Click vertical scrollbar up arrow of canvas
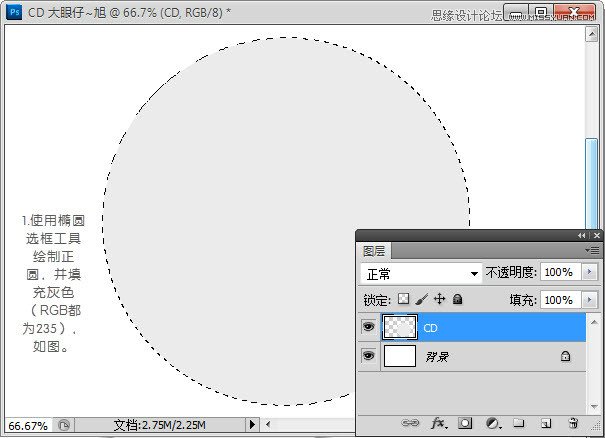 [591, 34]
